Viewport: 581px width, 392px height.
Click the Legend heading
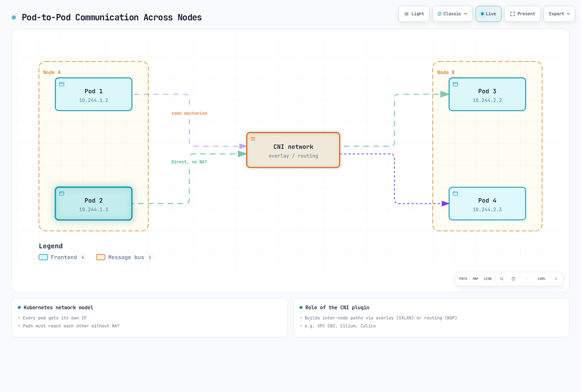51,246
